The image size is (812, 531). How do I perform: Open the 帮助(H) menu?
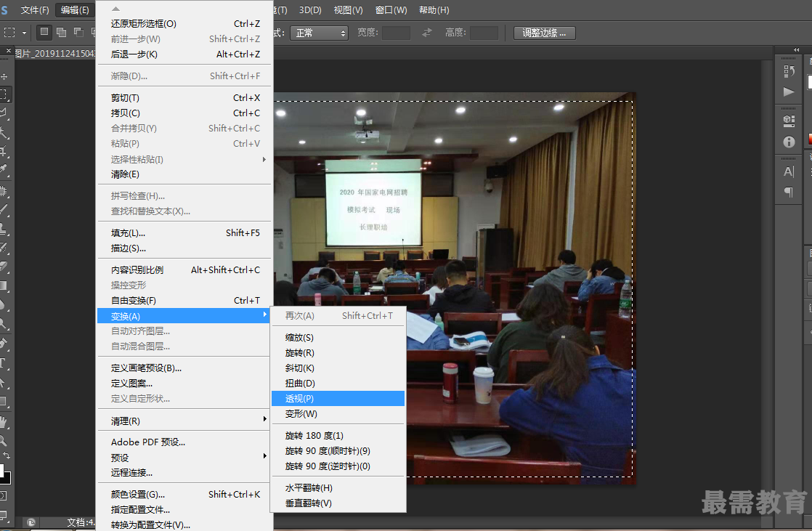[434, 10]
